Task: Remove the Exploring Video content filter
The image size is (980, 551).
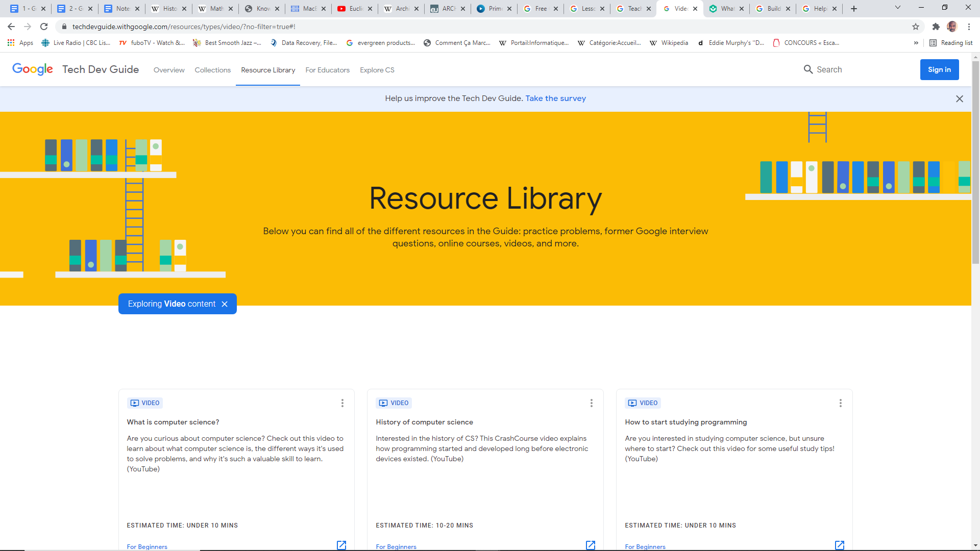Action: 225,304
